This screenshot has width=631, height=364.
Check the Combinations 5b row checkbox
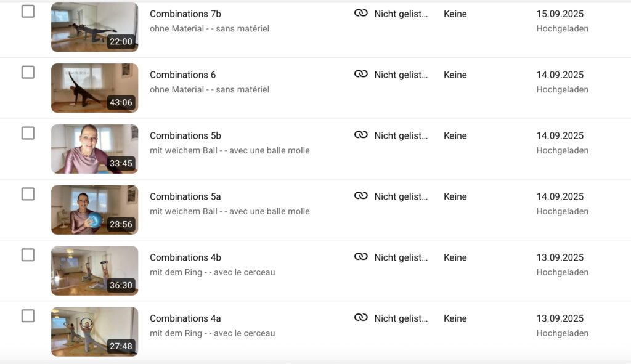[28, 133]
